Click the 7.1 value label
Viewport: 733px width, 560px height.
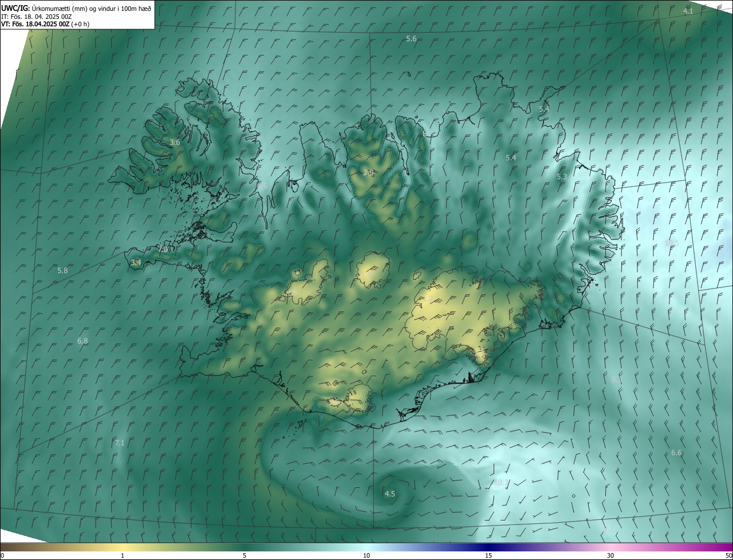coord(120,443)
